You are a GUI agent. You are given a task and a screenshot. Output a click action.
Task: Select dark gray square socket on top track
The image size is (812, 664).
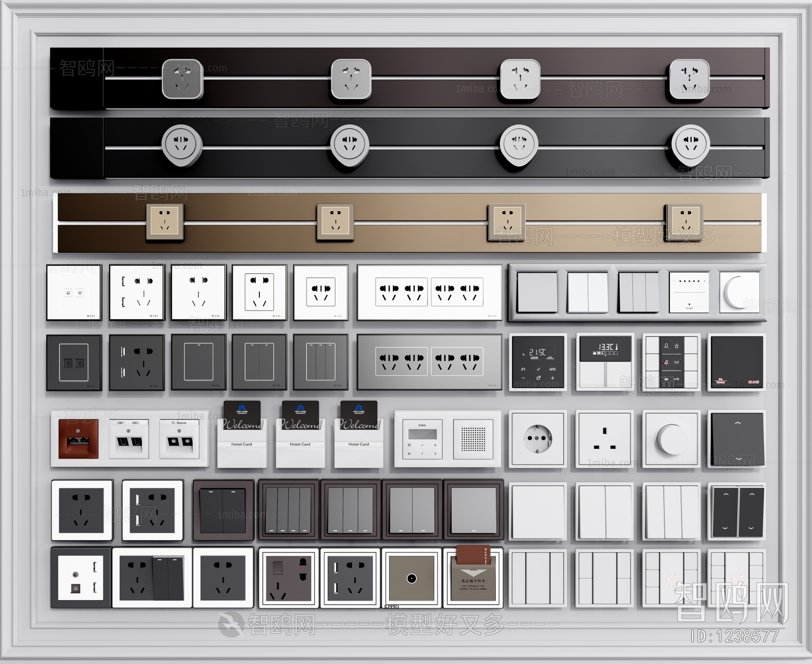[x=182, y=79]
